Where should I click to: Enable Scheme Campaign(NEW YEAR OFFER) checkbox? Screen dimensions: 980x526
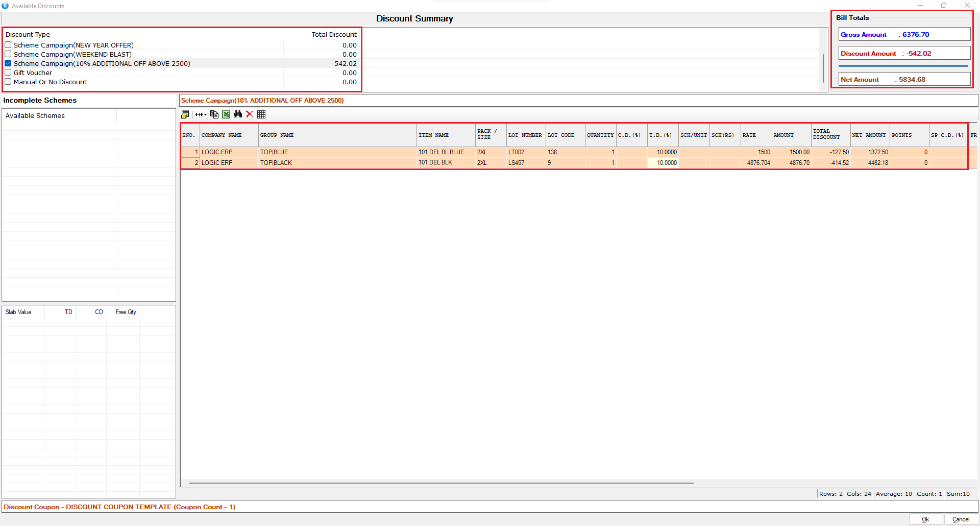point(8,45)
